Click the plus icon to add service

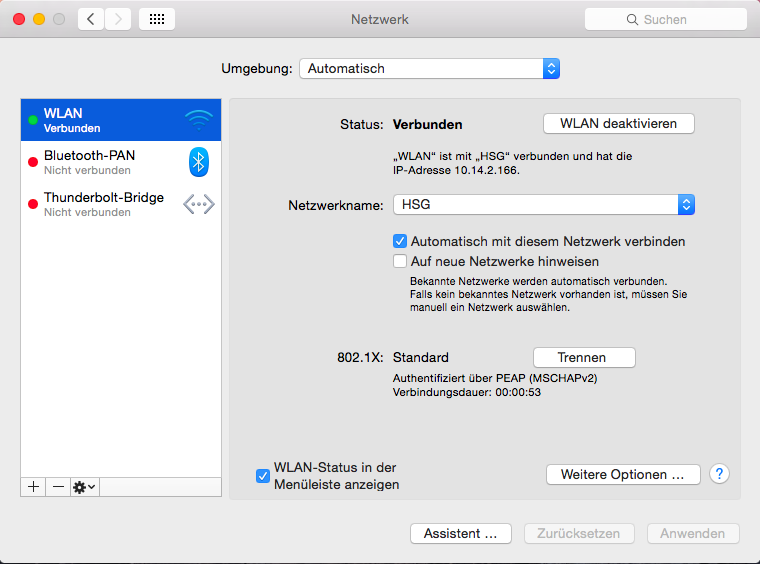(x=33, y=486)
